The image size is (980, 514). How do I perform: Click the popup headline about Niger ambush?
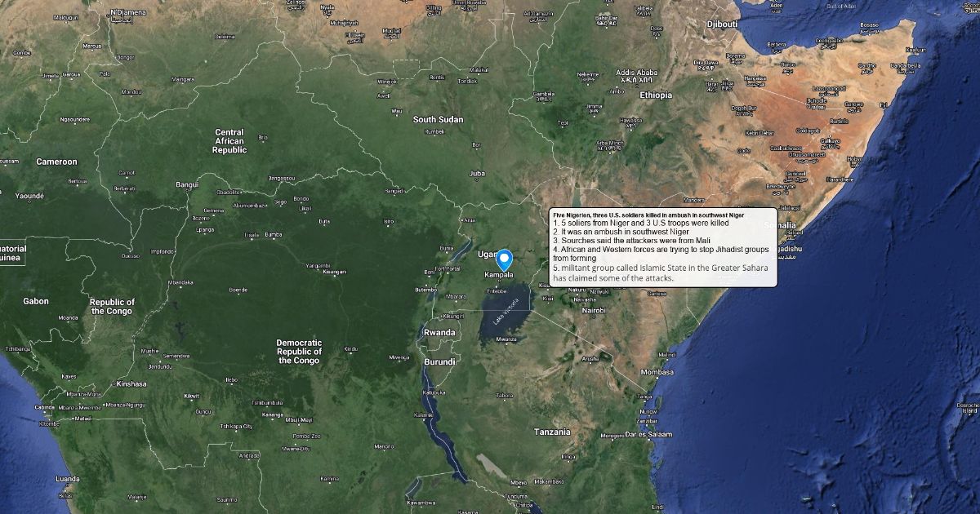(648, 215)
